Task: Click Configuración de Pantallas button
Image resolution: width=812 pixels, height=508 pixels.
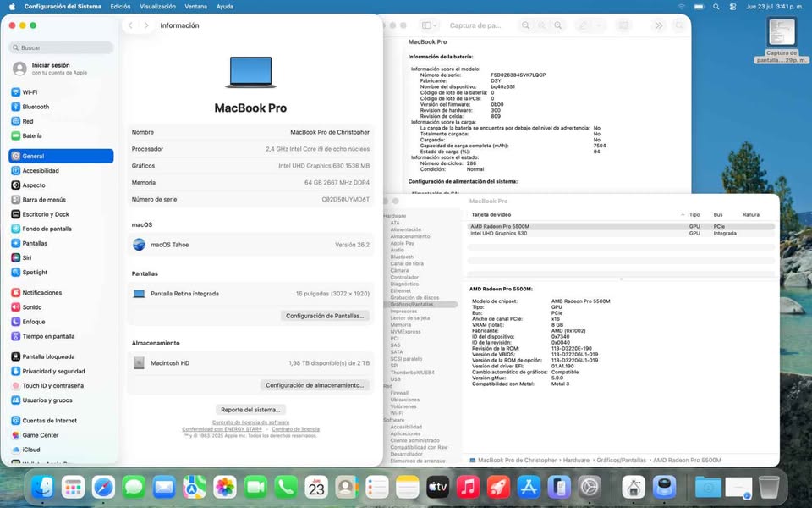Action: [325, 316]
